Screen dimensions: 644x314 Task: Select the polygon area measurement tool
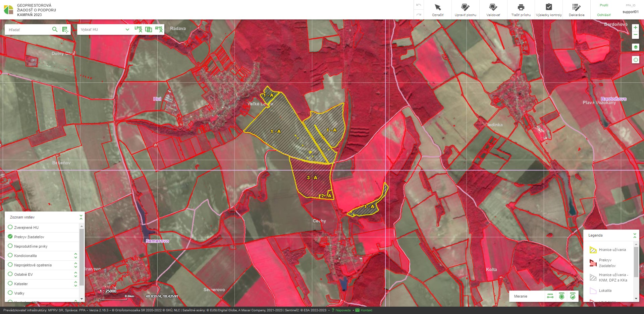click(561, 296)
